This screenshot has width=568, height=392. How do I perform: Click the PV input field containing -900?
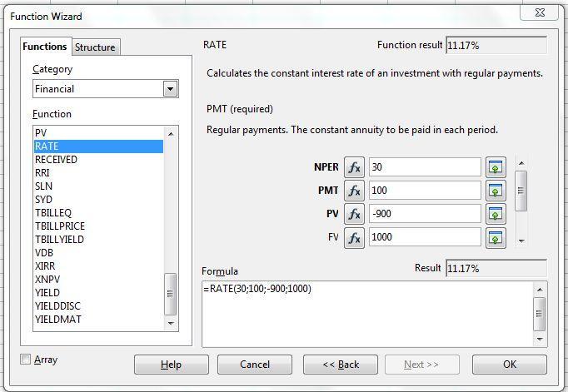click(x=424, y=214)
